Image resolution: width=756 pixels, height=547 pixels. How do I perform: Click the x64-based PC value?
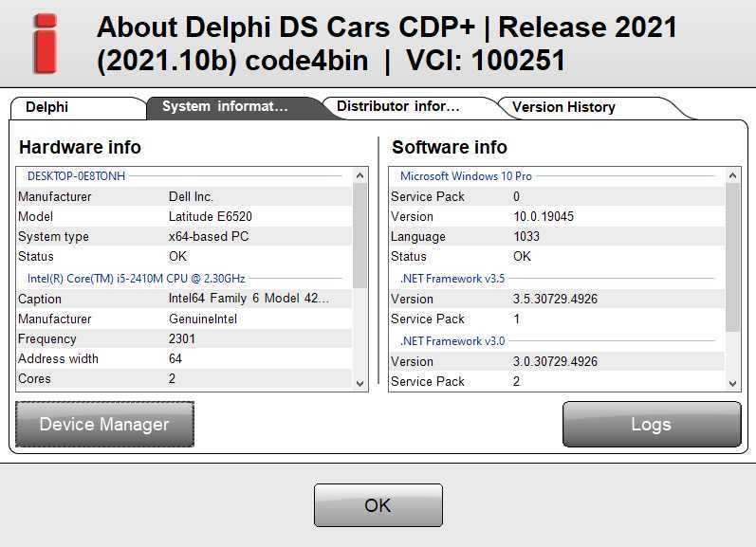click(209, 236)
